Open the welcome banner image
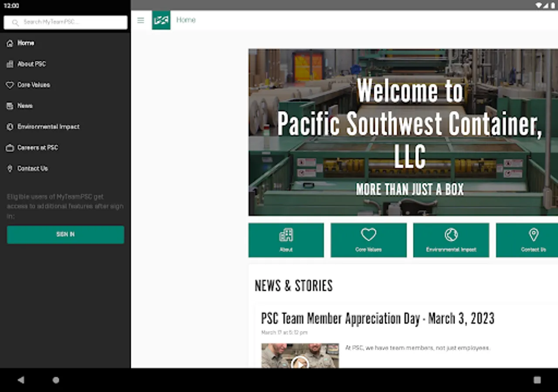 (x=403, y=132)
